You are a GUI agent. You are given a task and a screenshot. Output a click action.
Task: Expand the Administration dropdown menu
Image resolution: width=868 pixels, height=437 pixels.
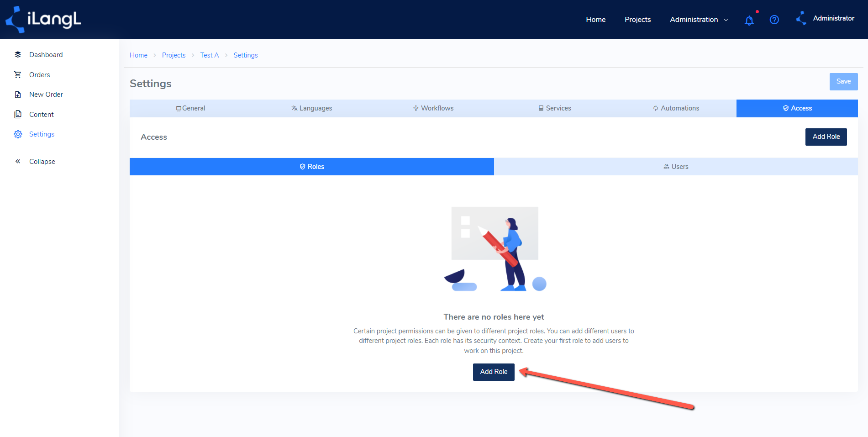point(699,20)
